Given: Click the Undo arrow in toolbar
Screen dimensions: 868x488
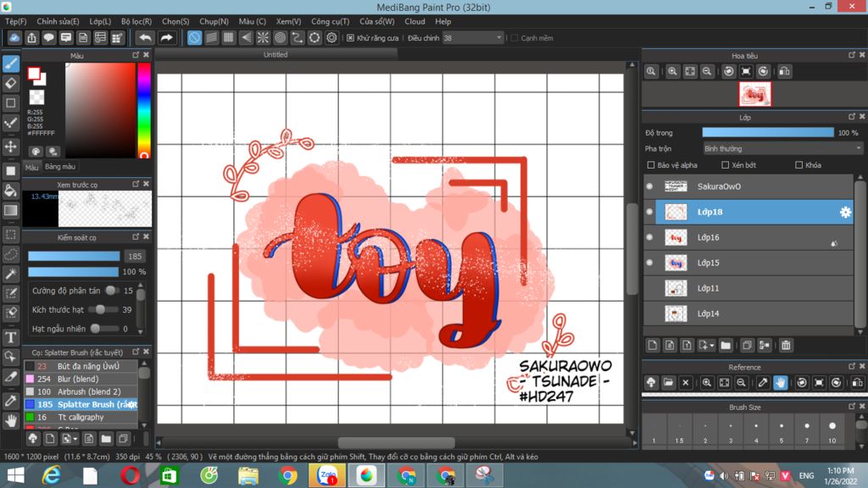Looking at the screenshot, I should point(145,37).
